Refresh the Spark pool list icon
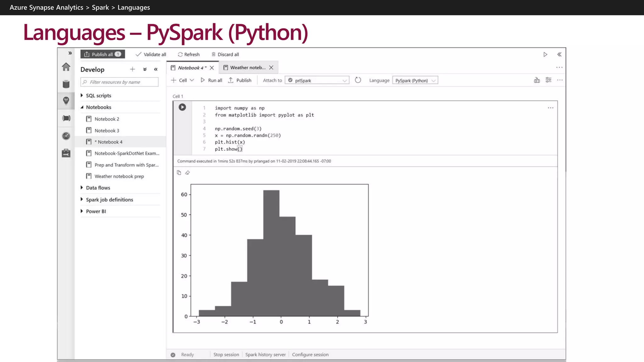 (x=358, y=80)
